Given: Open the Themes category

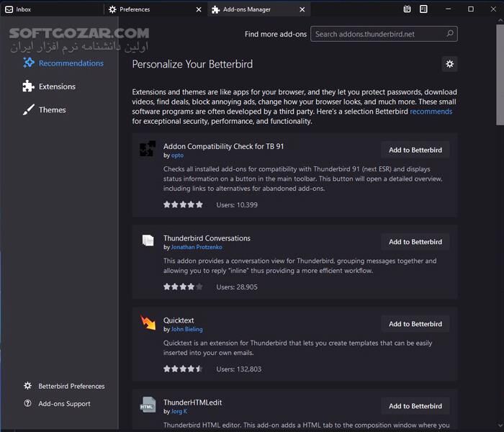Looking at the screenshot, I should tap(52, 110).
